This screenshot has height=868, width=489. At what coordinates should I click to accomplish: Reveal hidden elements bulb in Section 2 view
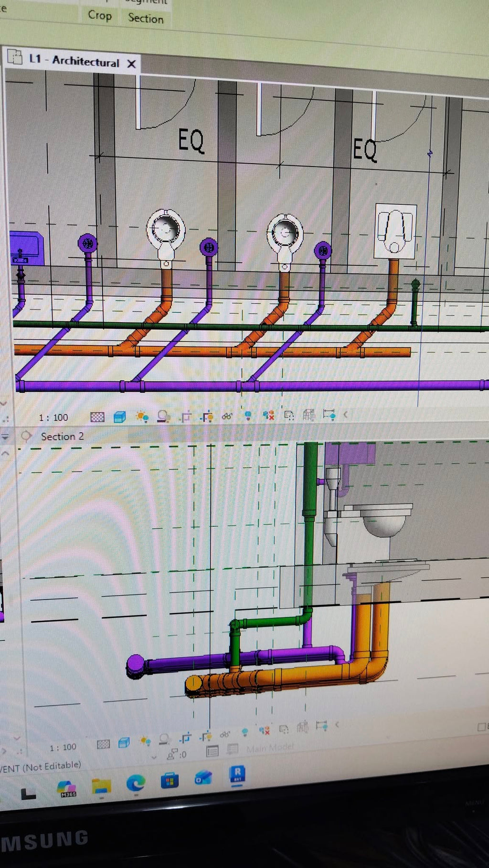coord(245,732)
